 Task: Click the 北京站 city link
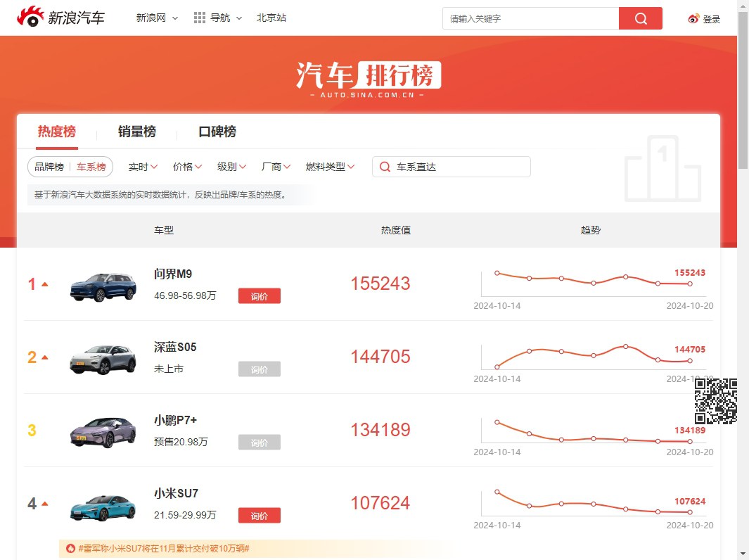(271, 18)
